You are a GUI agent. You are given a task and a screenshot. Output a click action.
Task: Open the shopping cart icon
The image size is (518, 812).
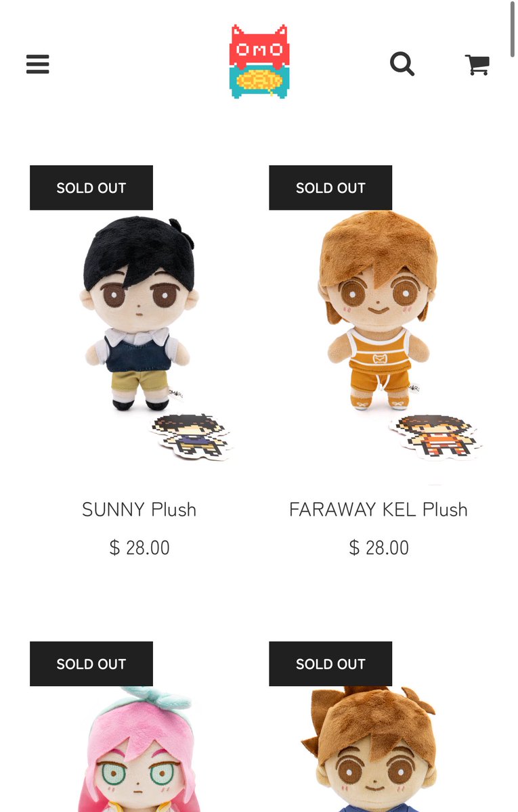point(477,65)
